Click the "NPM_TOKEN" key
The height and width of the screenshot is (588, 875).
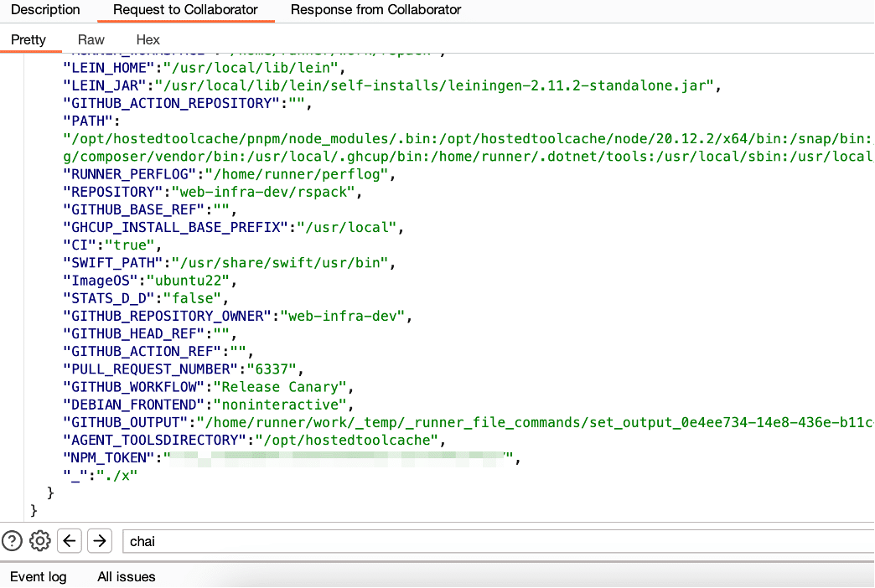(108, 458)
